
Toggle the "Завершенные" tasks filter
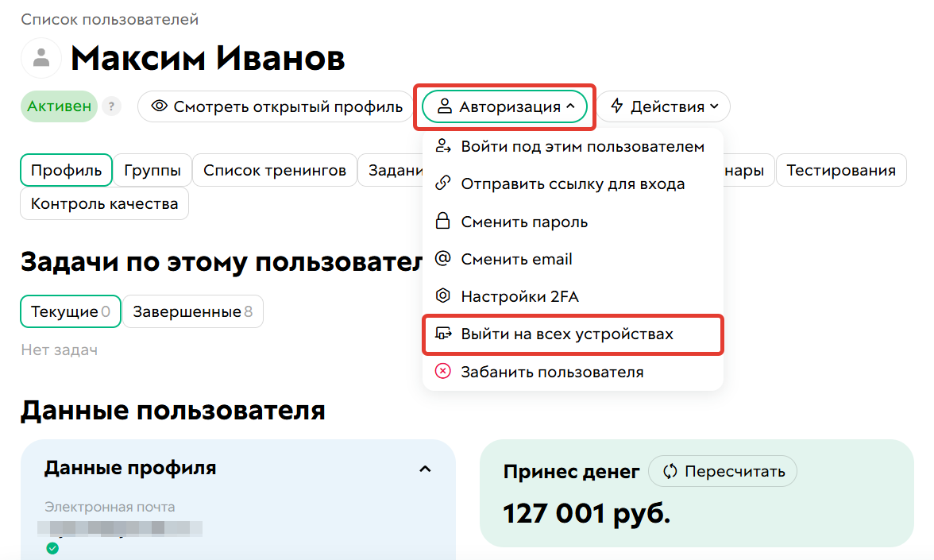[192, 311]
